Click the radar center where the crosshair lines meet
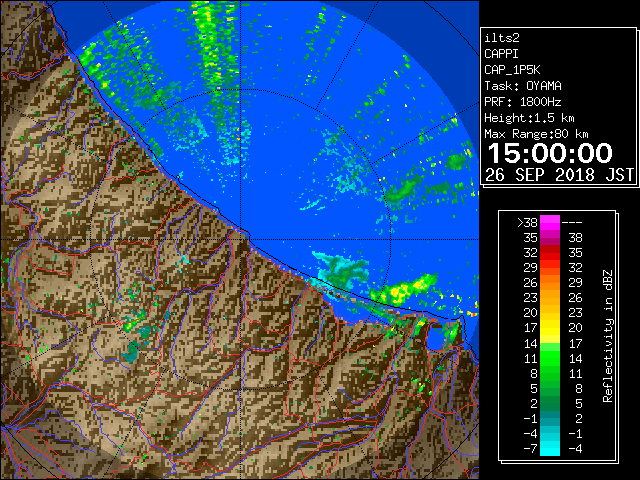 pyautogui.click(x=241, y=239)
